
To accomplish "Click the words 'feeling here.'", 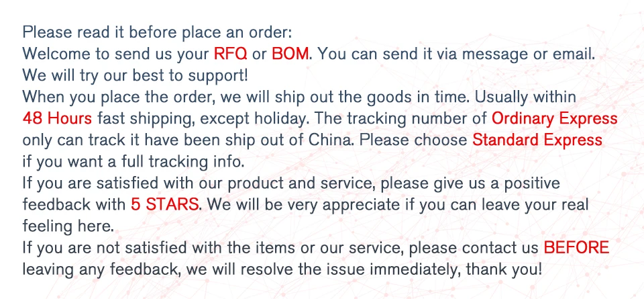I will click(64, 226).
